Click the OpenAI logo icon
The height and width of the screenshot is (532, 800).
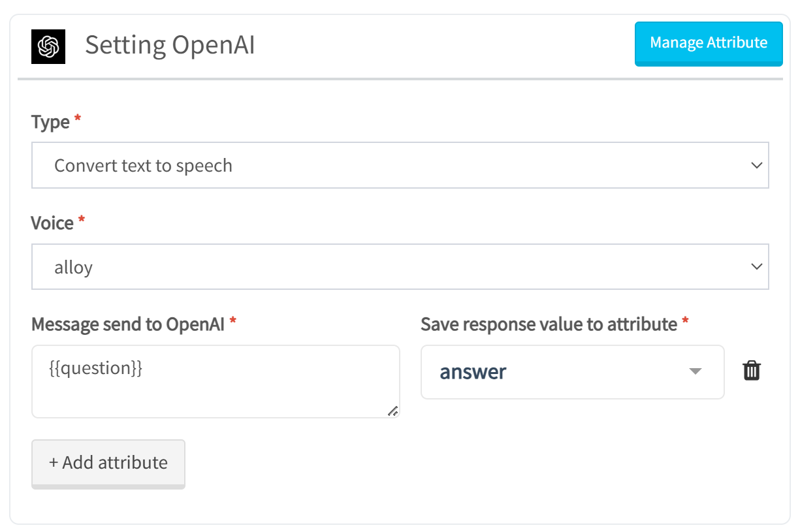tap(48, 46)
